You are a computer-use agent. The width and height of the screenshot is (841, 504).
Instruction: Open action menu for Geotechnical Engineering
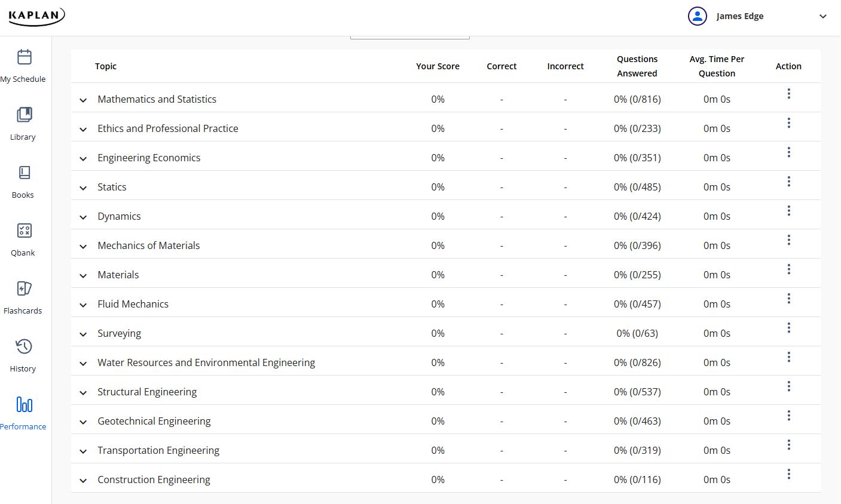[x=789, y=416]
